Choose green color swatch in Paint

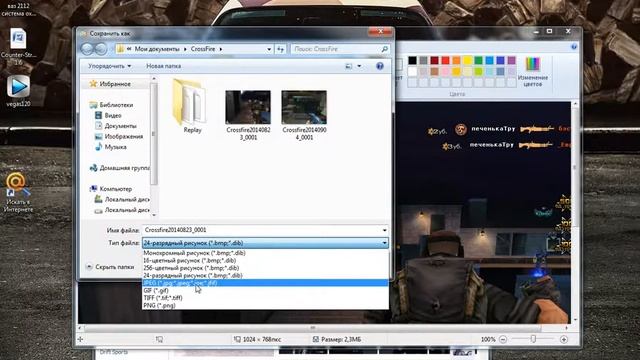(x=478, y=60)
